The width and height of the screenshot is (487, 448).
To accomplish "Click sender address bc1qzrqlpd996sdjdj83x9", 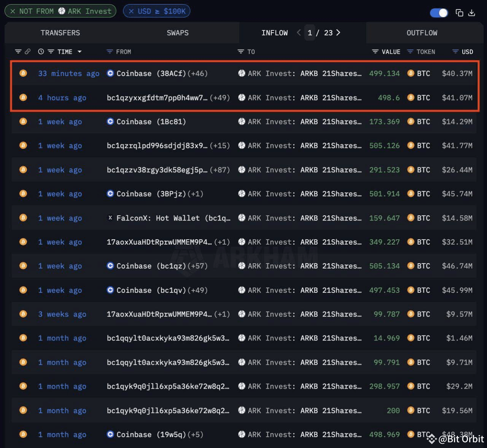I will tap(157, 146).
